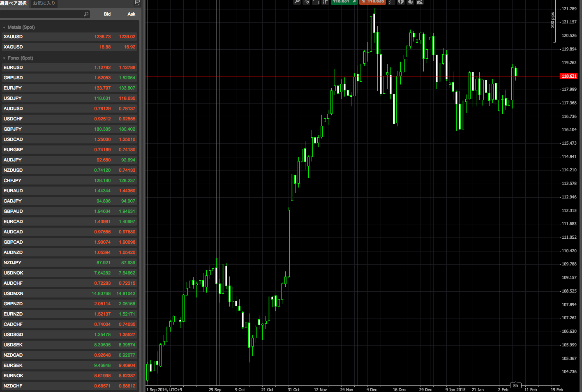Click USDMXN bid price 14.80768
Screen dimensions: 582x392
(x=101, y=293)
